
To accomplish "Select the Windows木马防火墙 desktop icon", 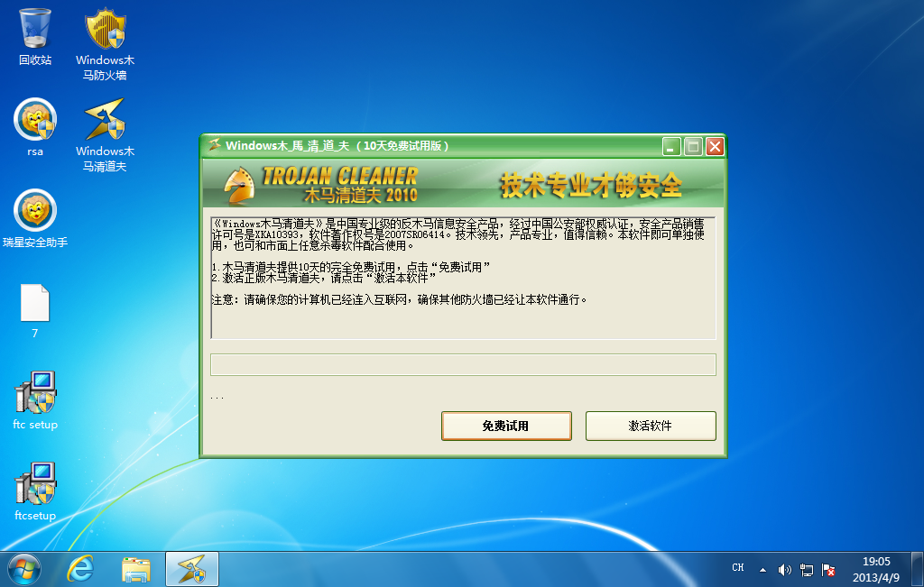I will tap(105, 44).
